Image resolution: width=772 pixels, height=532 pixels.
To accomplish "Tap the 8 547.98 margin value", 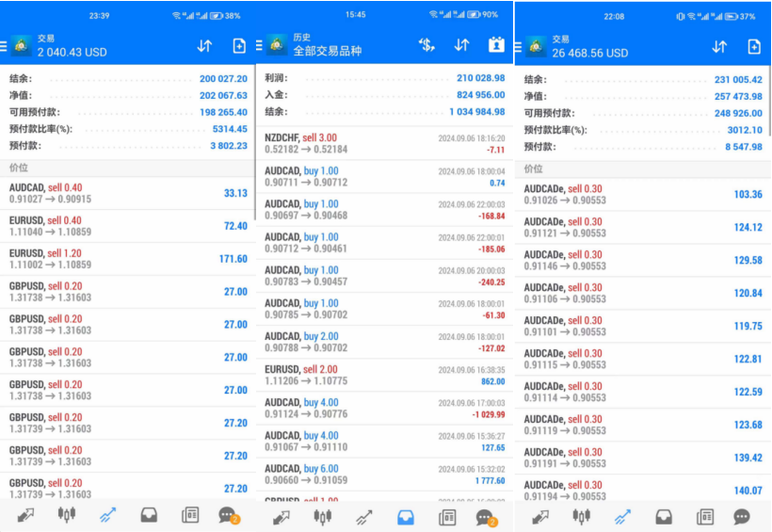I will (x=744, y=147).
